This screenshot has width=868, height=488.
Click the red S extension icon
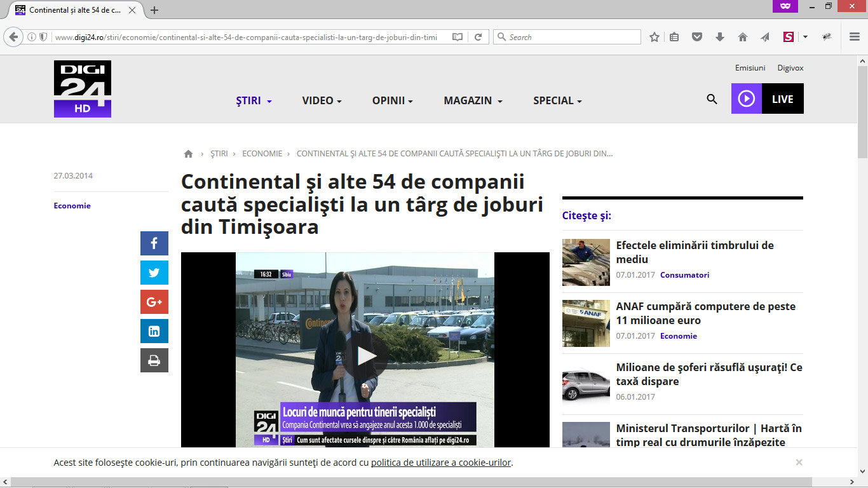pos(789,37)
